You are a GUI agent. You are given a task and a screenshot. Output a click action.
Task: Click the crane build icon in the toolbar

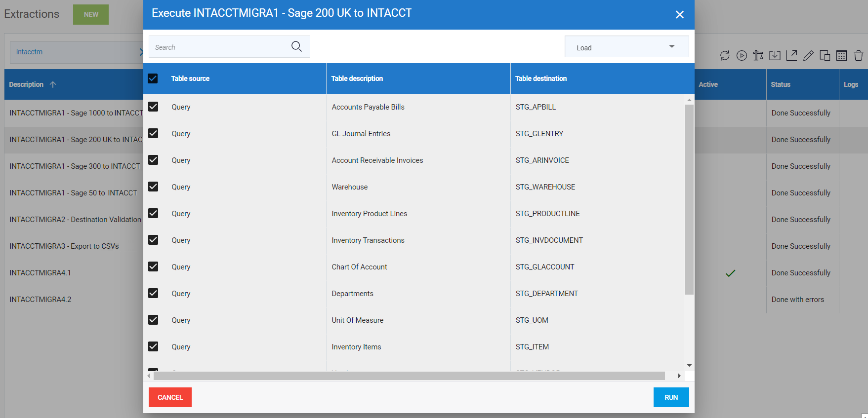click(758, 56)
